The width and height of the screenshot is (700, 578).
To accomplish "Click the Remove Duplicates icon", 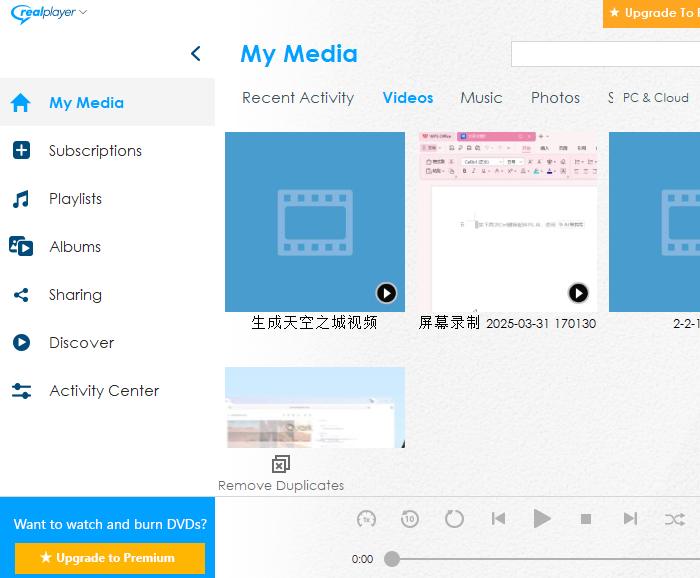I will tap(281, 464).
